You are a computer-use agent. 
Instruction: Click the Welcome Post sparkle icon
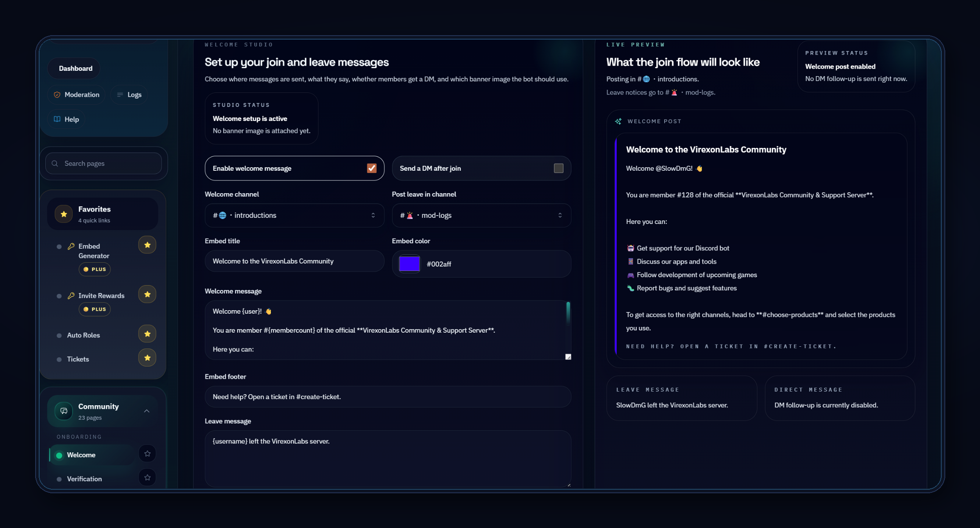618,121
